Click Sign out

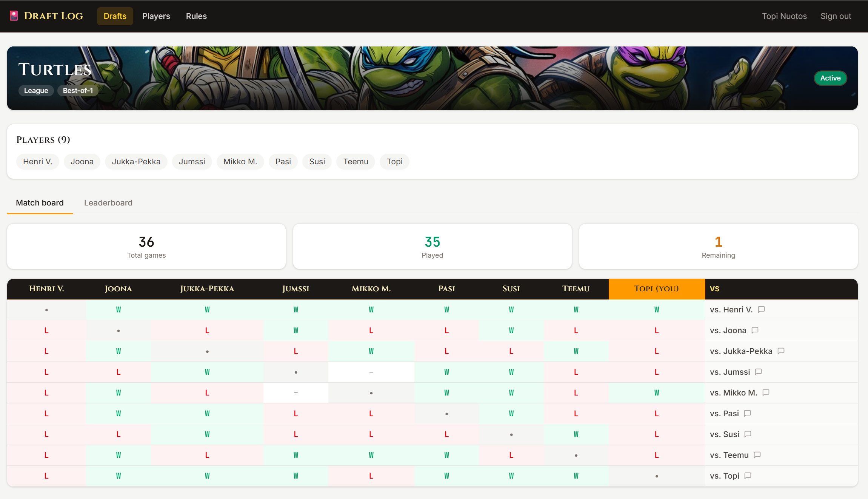pyautogui.click(x=836, y=16)
